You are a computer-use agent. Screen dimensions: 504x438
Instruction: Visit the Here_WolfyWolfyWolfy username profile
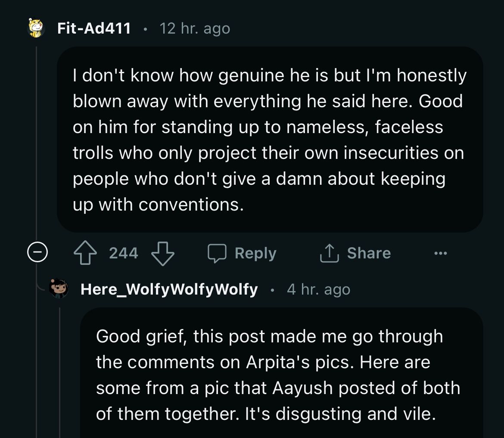pyautogui.click(x=169, y=289)
